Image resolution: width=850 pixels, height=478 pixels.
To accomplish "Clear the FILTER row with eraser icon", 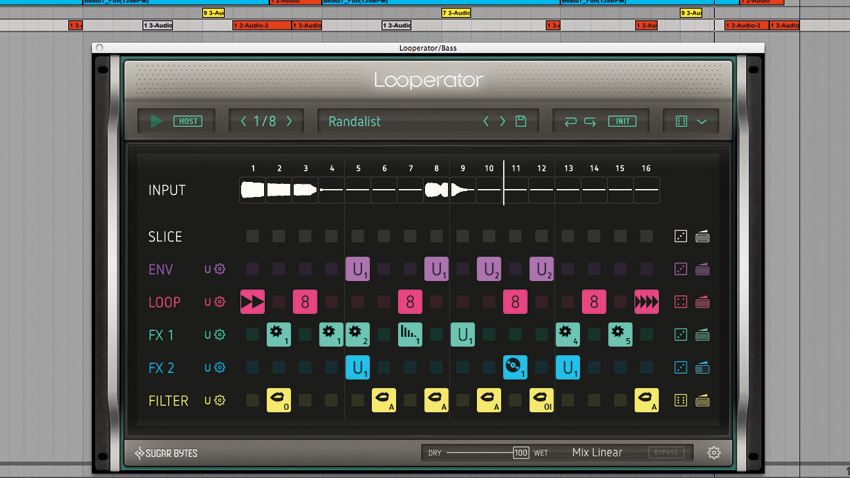I will click(703, 401).
